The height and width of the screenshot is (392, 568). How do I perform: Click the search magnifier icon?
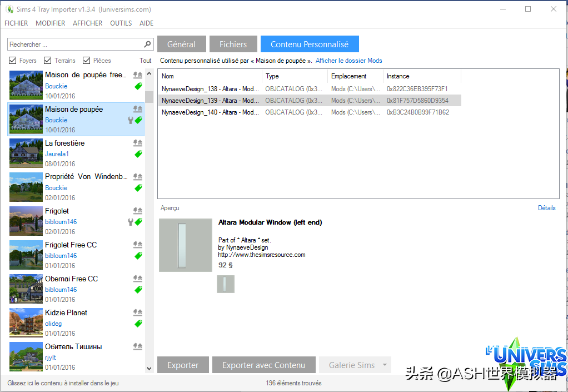click(147, 44)
